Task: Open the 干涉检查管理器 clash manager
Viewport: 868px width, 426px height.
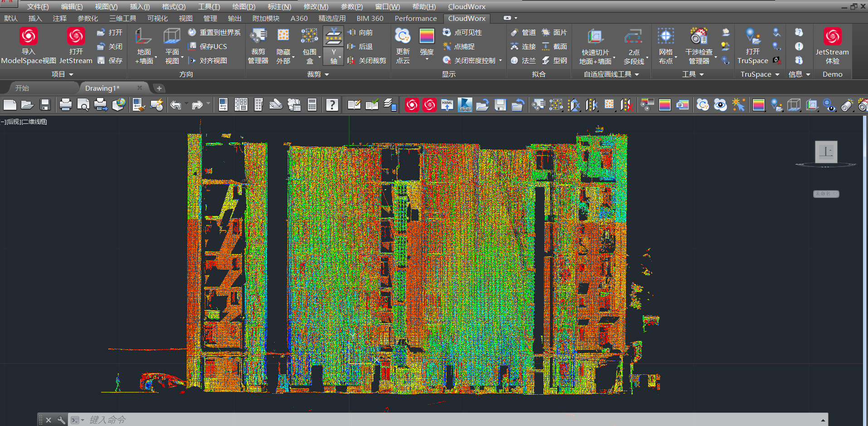Action: pos(698,46)
